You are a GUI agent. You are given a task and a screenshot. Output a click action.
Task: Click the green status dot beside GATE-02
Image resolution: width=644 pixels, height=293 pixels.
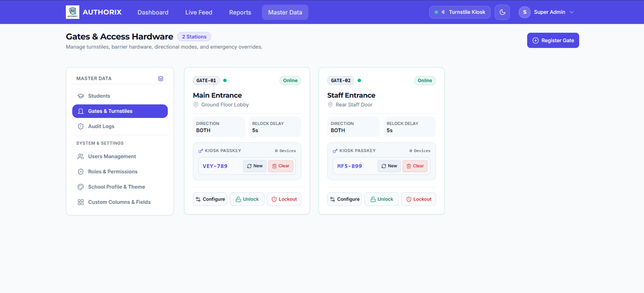(x=359, y=80)
